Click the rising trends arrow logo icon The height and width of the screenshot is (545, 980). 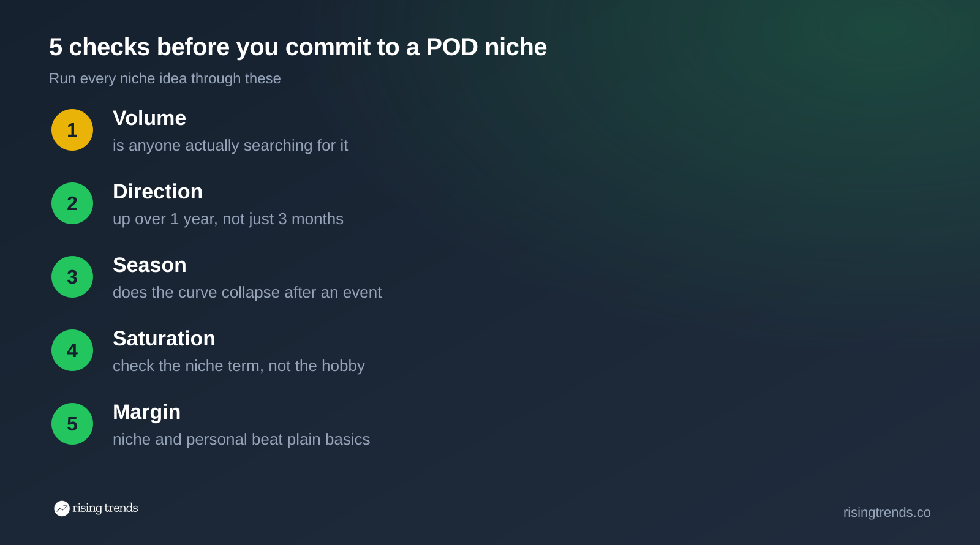click(x=62, y=508)
